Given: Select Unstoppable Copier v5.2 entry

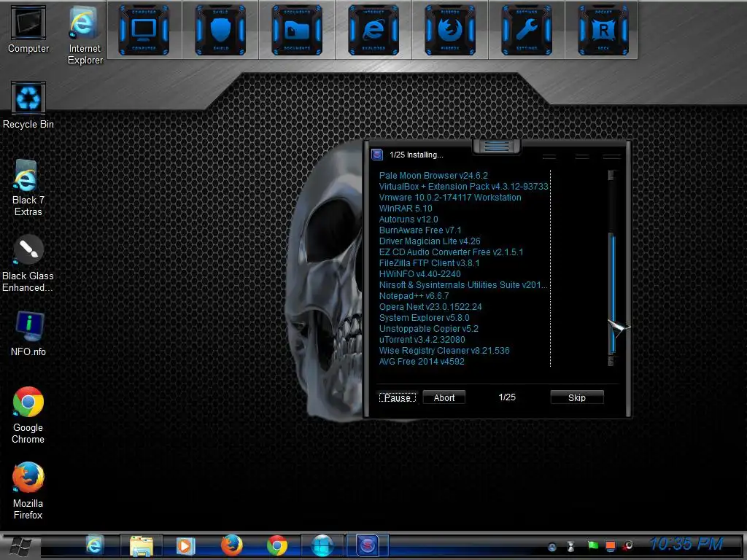Looking at the screenshot, I should [429, 329].
